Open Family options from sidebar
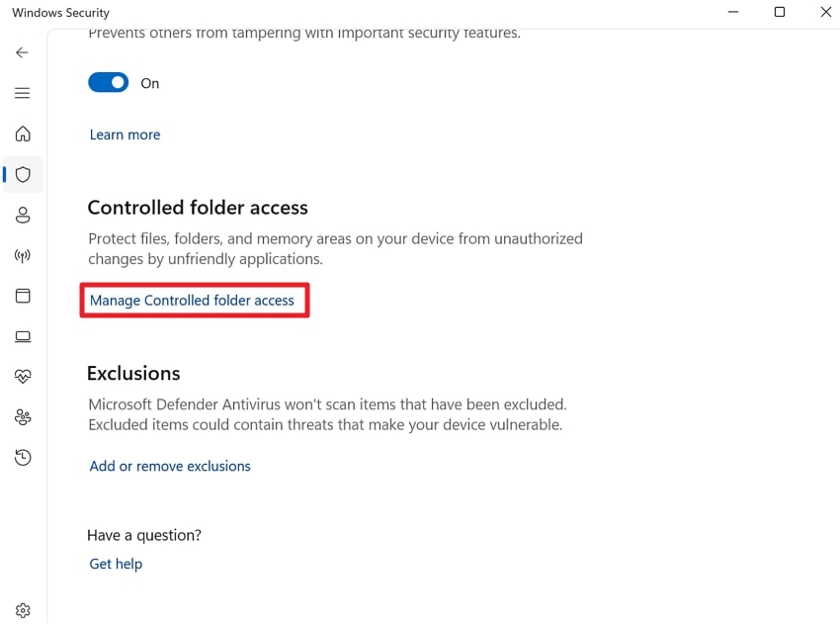Screen dimensions: 840x624 [23, 416]
